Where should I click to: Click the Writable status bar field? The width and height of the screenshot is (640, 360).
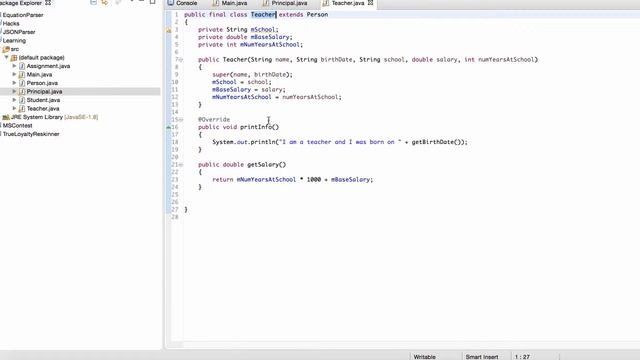pos(424,357)
